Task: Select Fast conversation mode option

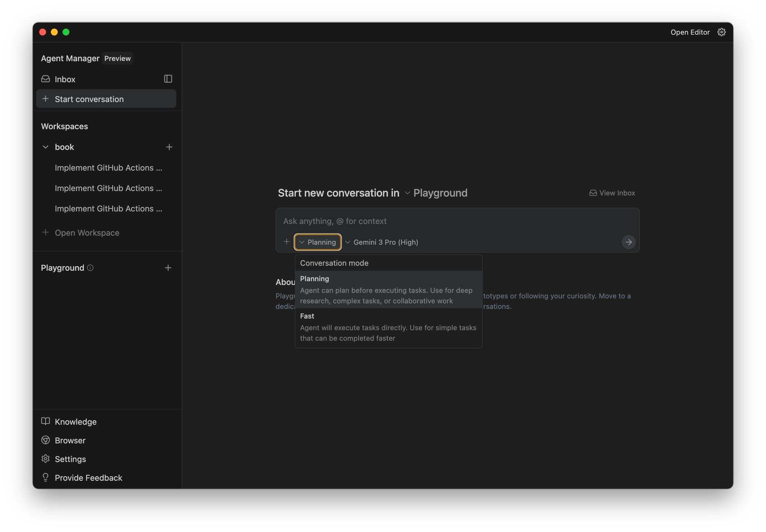Action: (x=388, y=327)
